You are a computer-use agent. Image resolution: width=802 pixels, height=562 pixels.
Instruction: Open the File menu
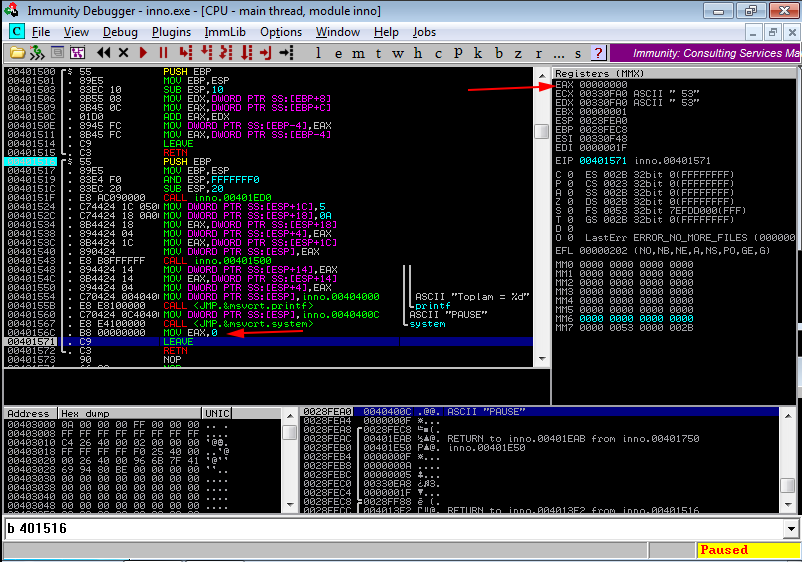[x=41, y=32]
